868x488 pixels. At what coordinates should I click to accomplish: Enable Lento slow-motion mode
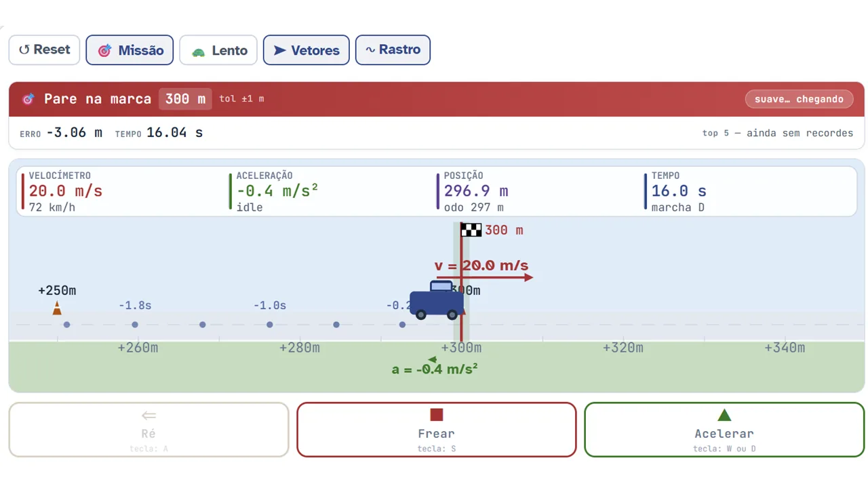(218, 50)
